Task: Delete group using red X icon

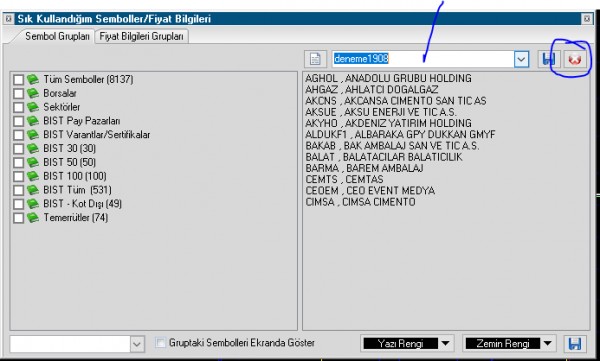Action: [575, 59]
